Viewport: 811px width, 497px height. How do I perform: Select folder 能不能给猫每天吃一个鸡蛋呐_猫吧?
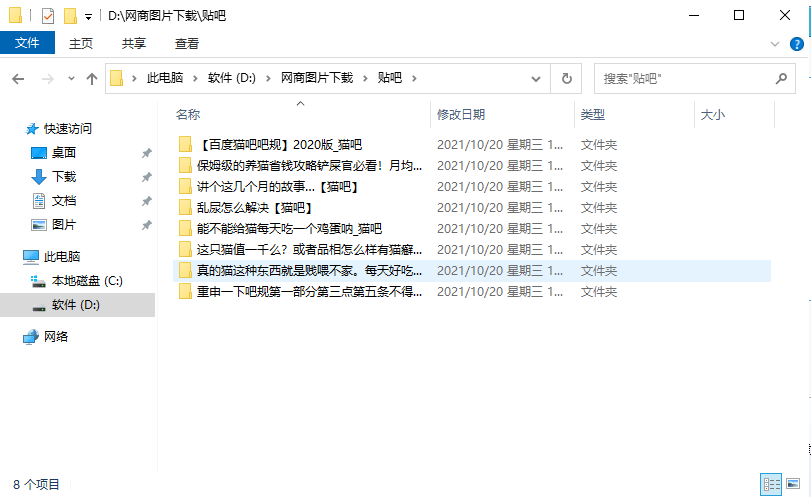[289, 229]
